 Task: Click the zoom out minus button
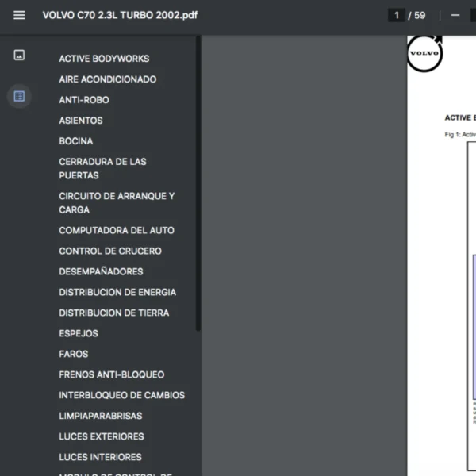point(455,15)
